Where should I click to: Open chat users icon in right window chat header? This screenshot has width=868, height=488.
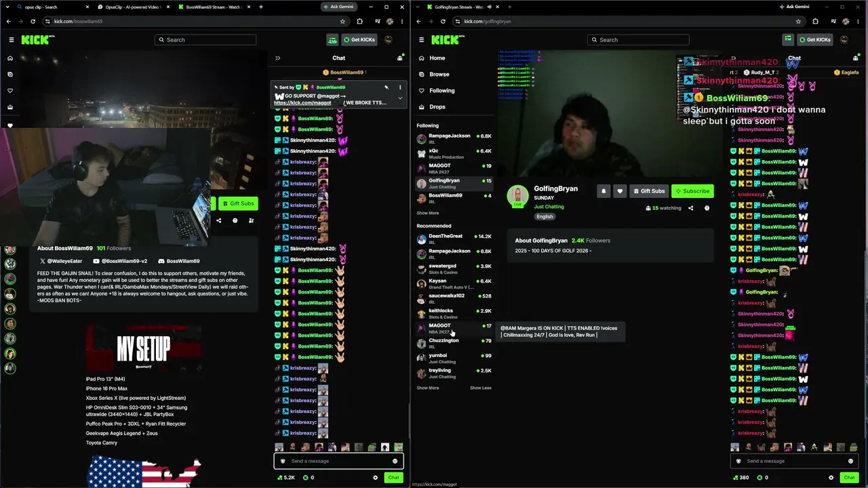coord(856,58)
